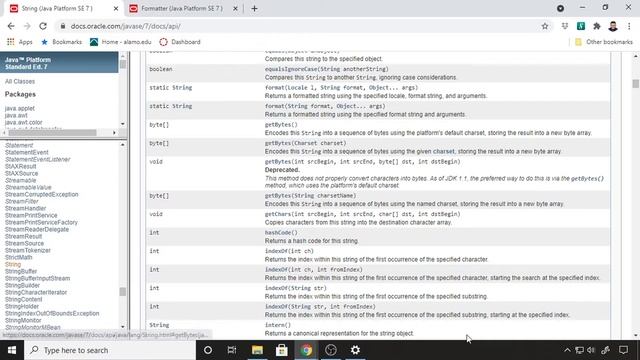Viewport: 640px width, 360px height.
Task: Click the volume speaker tray icon
Action: (x=591, y=350)
